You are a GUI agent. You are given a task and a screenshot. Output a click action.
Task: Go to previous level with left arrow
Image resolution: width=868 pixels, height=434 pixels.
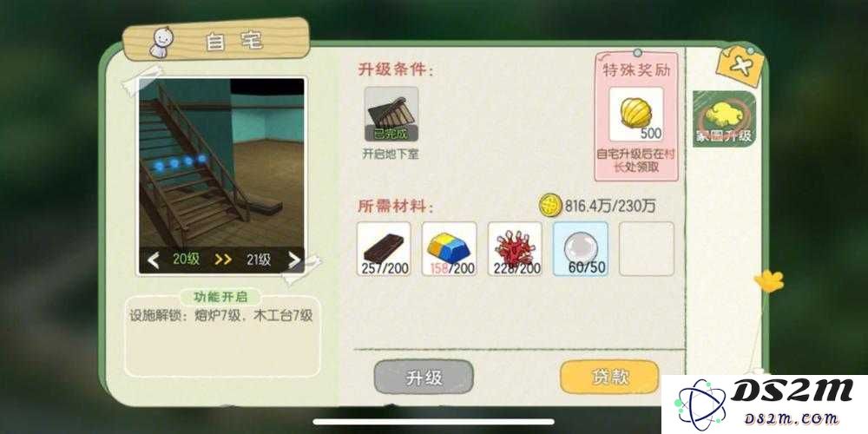pos(153,260)
